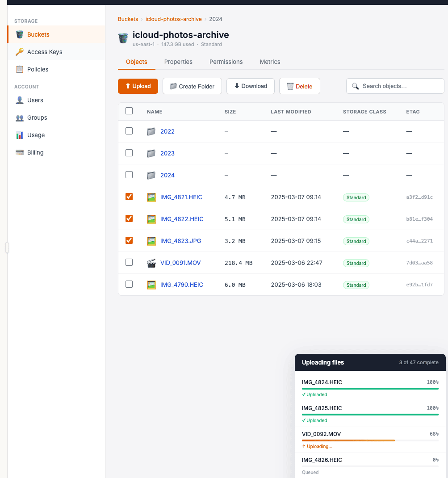448x478 pixels.
Task: Open the 2022 folder link
Action: coord(167,131)
